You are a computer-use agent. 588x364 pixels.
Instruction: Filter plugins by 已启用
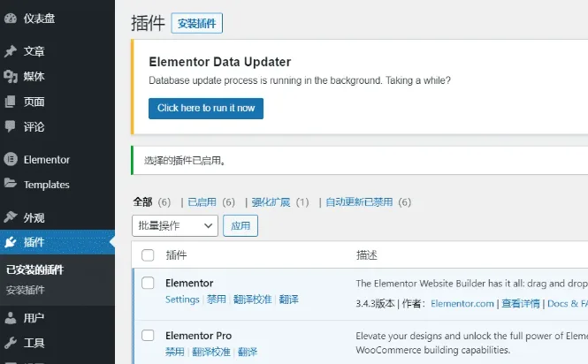(x=202, y=202)
